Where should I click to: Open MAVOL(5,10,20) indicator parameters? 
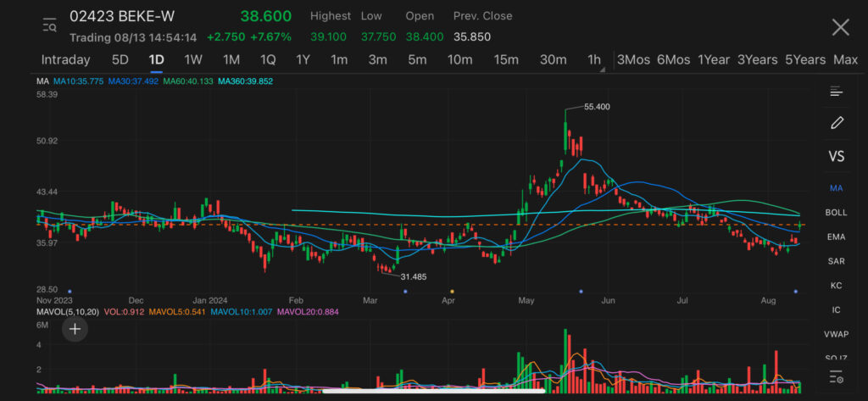coord(64,310)
